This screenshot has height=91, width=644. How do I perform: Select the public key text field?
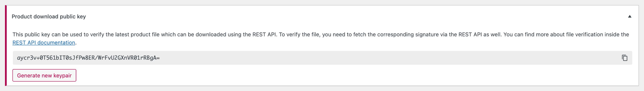[322, 58]
